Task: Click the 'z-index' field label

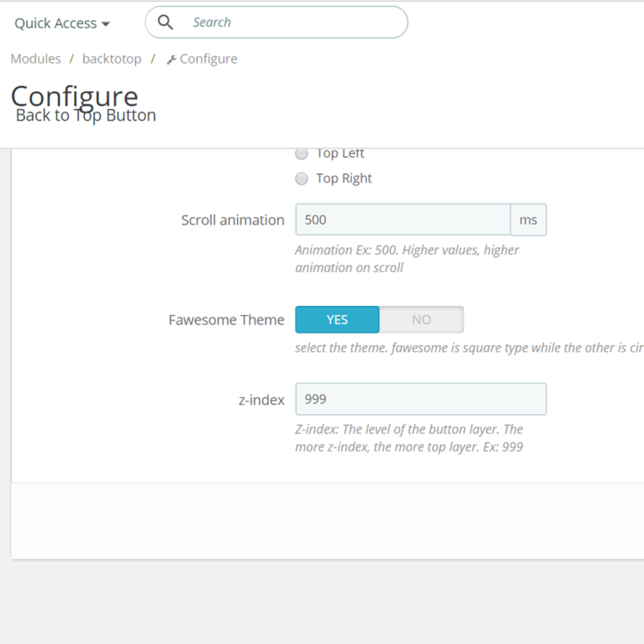Action: [261, 400]
